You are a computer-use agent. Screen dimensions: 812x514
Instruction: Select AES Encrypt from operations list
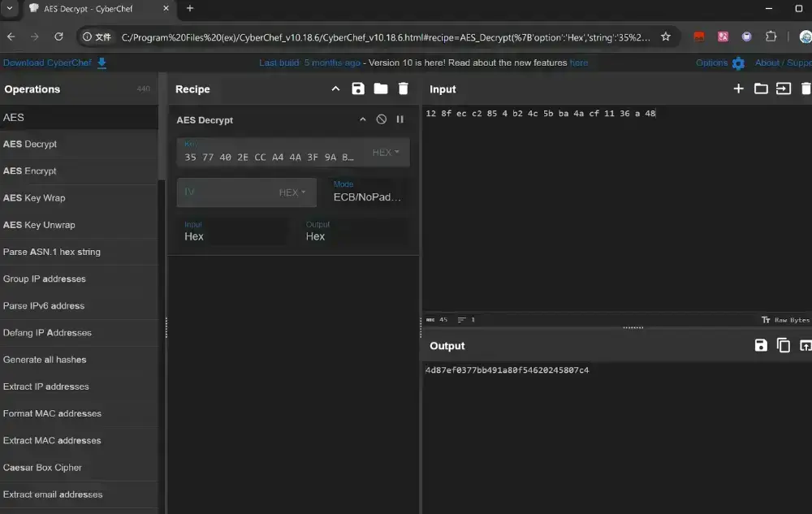(x=30, y=171)
